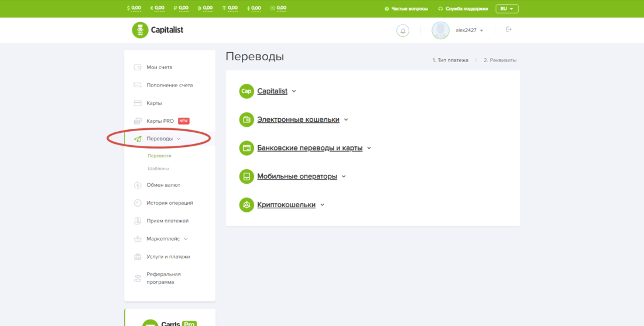Screen dimensions: 644x326
Task: Open the user avatar picture
Action: [x=440, y=30]
